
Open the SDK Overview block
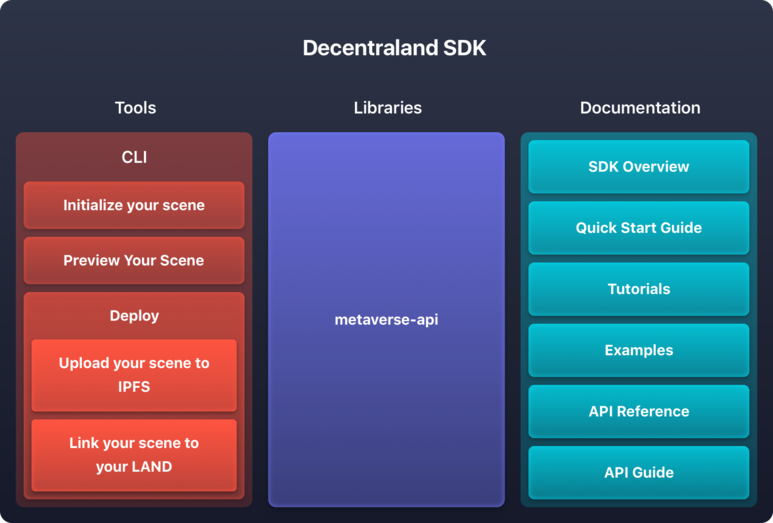tap(639, 167)
